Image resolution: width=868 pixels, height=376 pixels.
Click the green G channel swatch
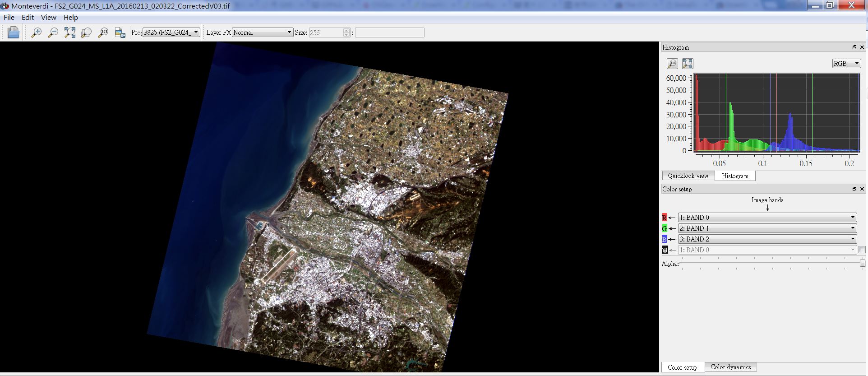coord(665,228)
